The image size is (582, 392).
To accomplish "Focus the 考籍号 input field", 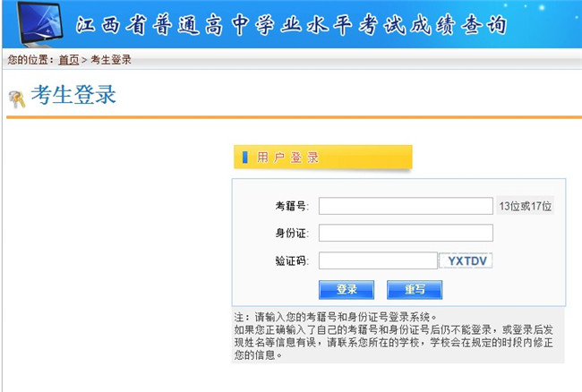I will 405,207.
